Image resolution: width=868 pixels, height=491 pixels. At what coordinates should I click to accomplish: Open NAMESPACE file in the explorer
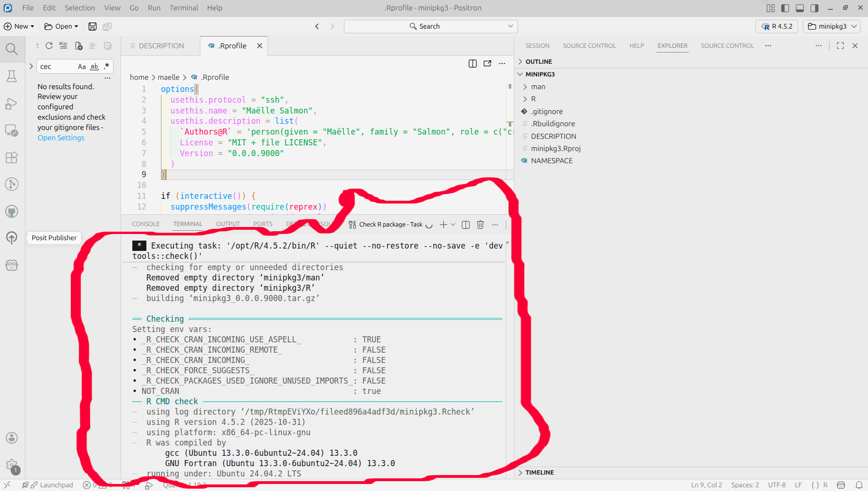coord(552,160)
